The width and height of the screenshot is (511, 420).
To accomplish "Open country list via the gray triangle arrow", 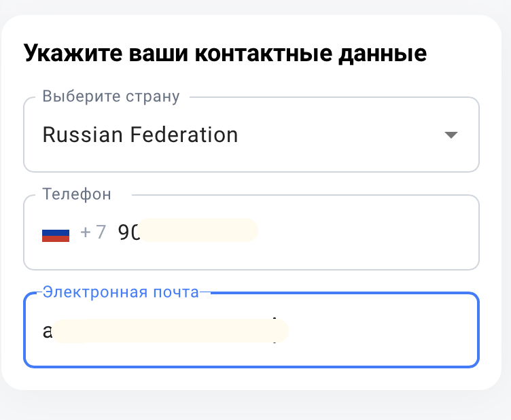I will 451,135.
